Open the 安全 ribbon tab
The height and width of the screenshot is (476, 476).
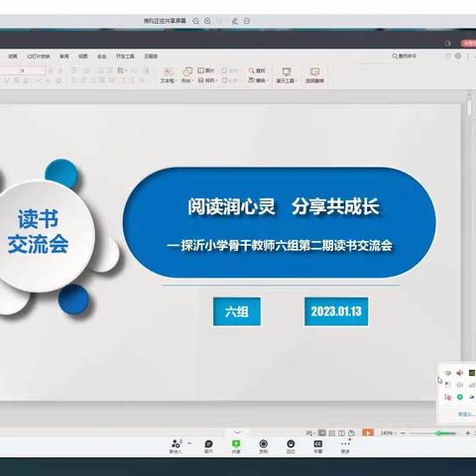click(x=102, y=57)
